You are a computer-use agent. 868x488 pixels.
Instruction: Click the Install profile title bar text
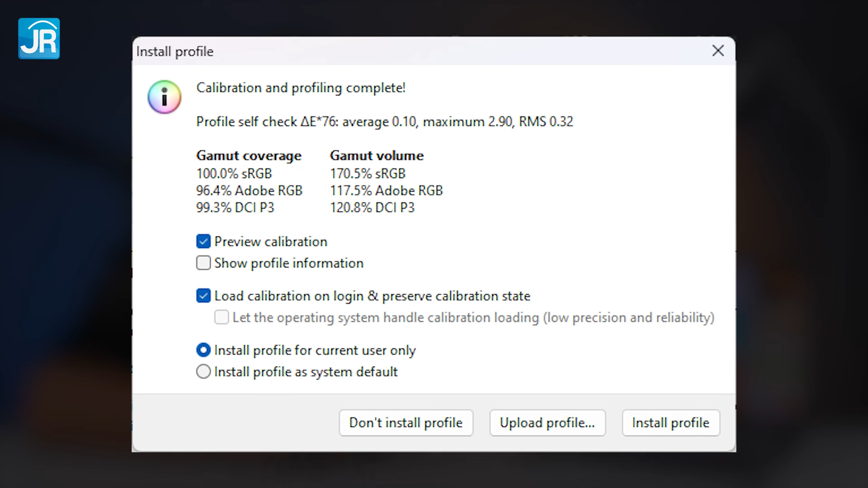tap(175, 52)
